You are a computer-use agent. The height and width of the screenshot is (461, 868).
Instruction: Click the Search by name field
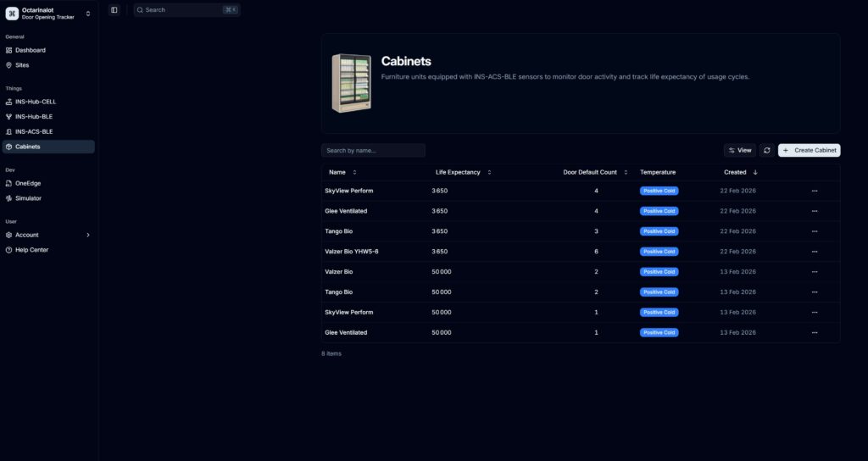tap(373, 150)
